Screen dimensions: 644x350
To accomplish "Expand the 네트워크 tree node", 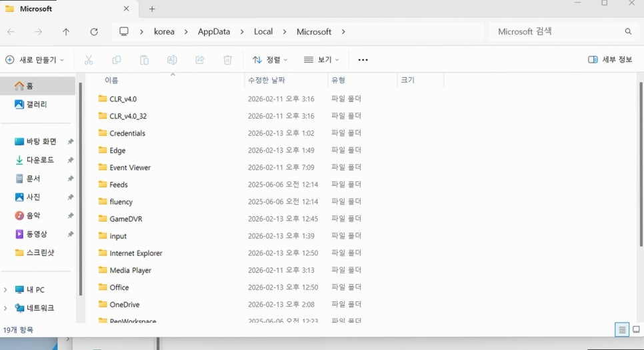I will click(5, 308).
